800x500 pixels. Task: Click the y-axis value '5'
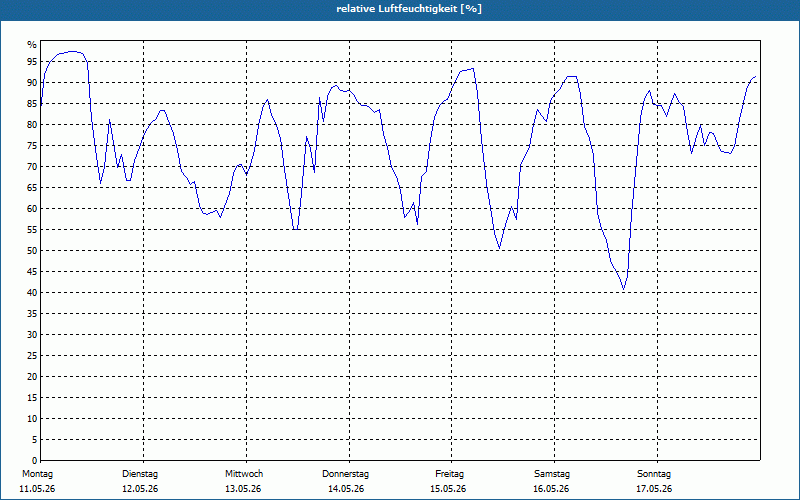34,440
